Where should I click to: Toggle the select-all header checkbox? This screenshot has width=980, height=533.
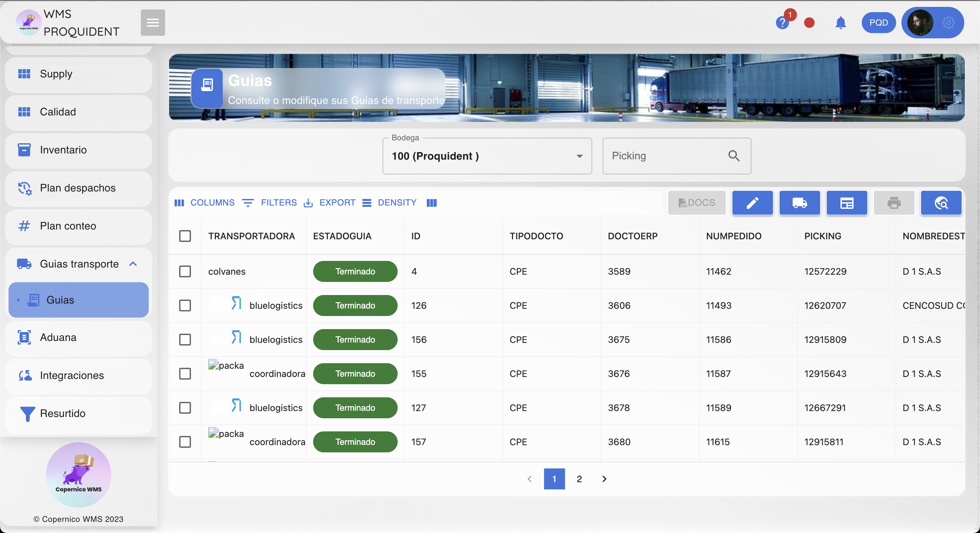click(185, 236)
